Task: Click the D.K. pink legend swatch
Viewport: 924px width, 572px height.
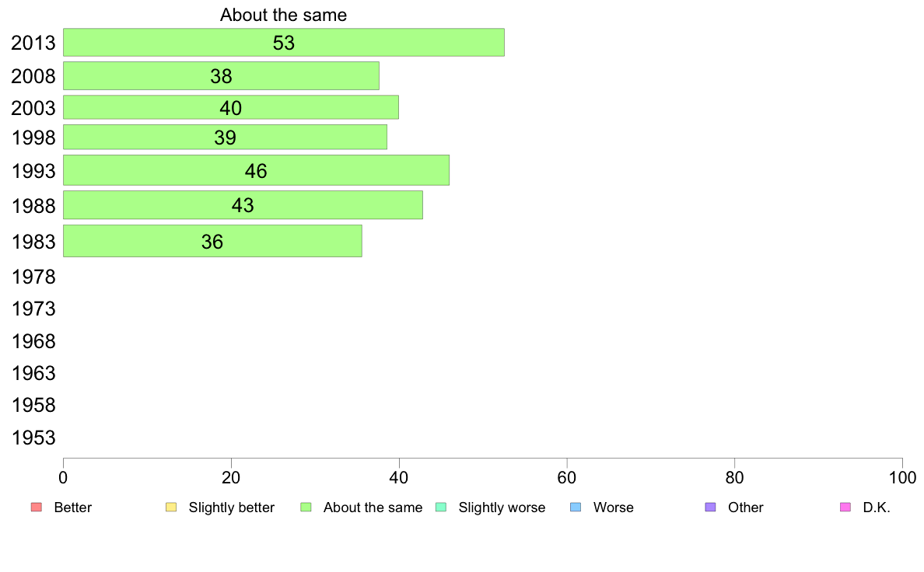Action: pyautogui.click(x=845, y=507)
